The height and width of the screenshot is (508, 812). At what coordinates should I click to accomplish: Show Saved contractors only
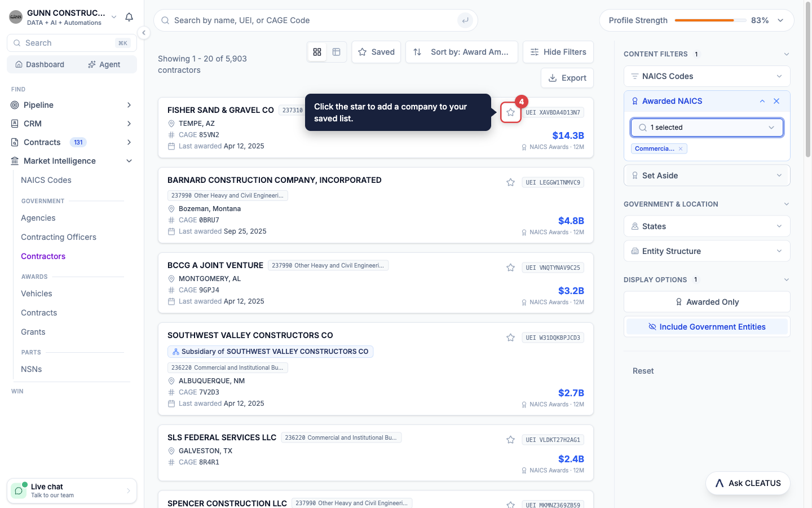376,52
